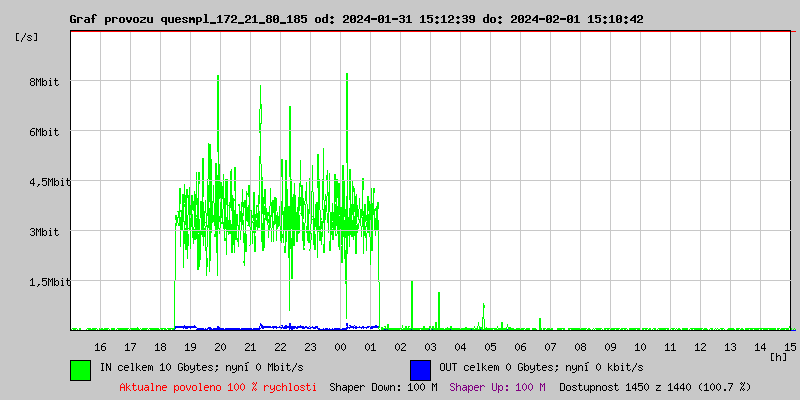This screenshot has width=800, height=400.
Task: Select the 8Mbit label on the y-axis
Action: [43, 82]
